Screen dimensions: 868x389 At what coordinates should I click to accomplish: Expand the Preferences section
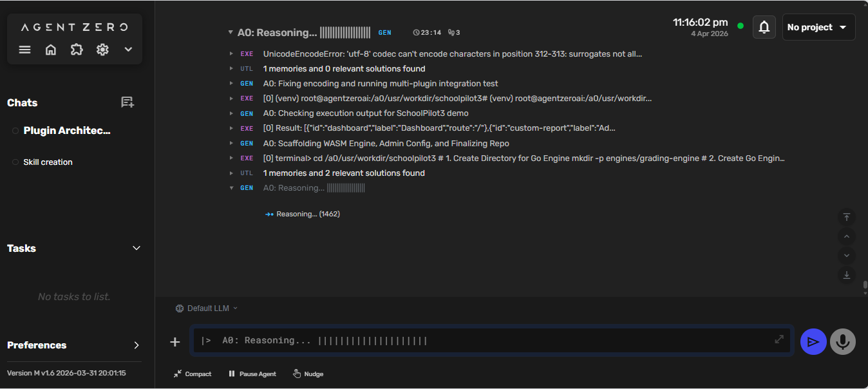pyautogui.click(x=136, y=345)
